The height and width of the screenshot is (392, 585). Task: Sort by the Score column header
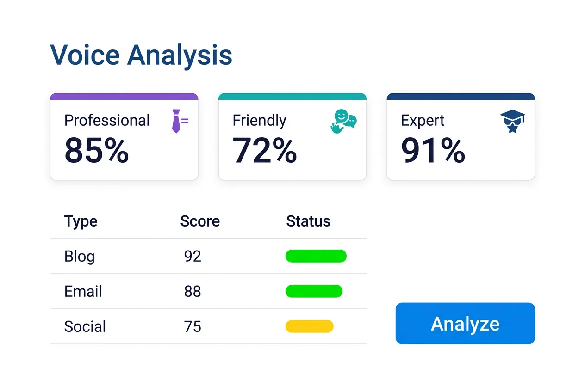[x=200, y=221]
